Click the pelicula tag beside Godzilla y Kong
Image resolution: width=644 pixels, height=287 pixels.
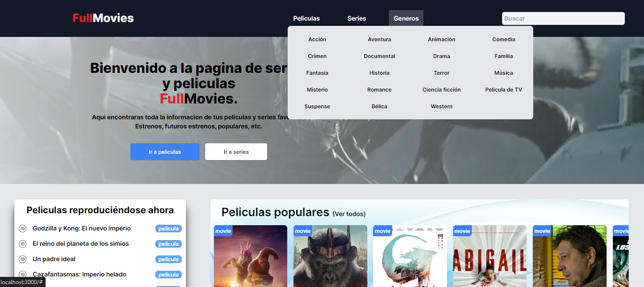pyautogui.click(x=168, y=229)
